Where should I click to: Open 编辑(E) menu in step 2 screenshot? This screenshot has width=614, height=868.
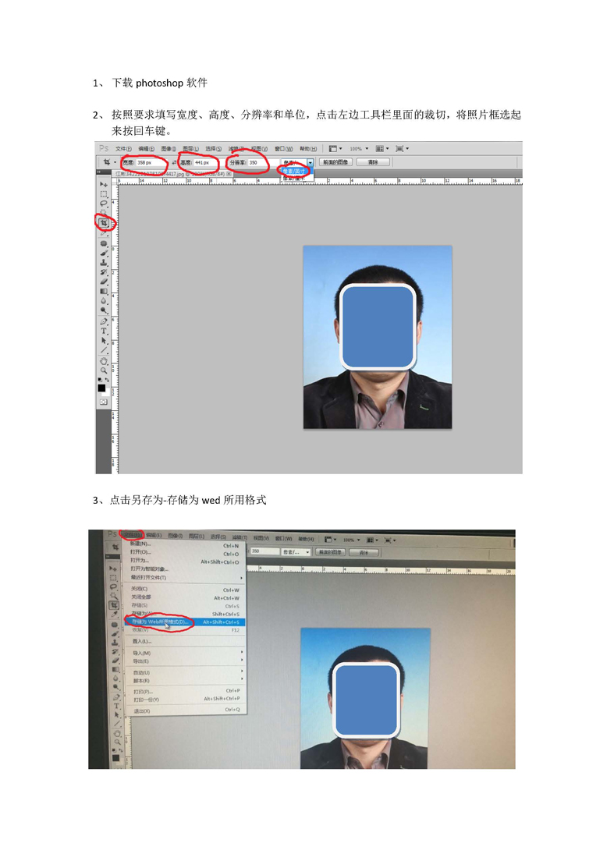tap(146, 148)
